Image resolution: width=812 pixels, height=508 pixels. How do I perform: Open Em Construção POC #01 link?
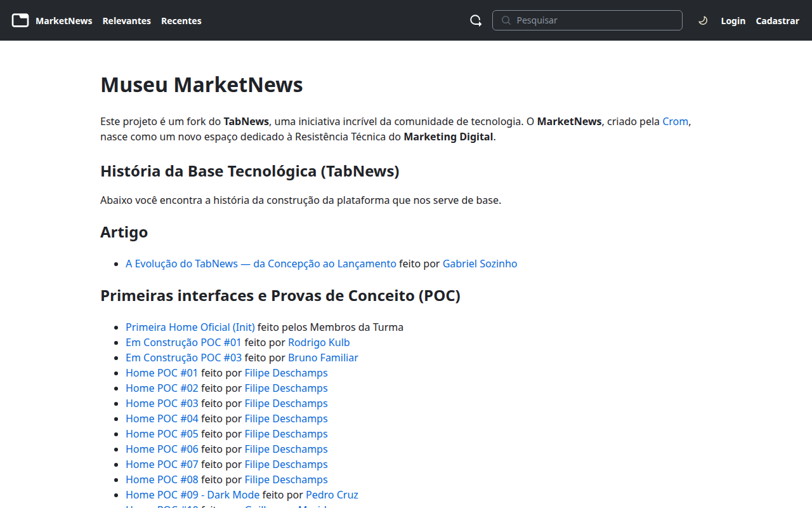click(184, 342)
